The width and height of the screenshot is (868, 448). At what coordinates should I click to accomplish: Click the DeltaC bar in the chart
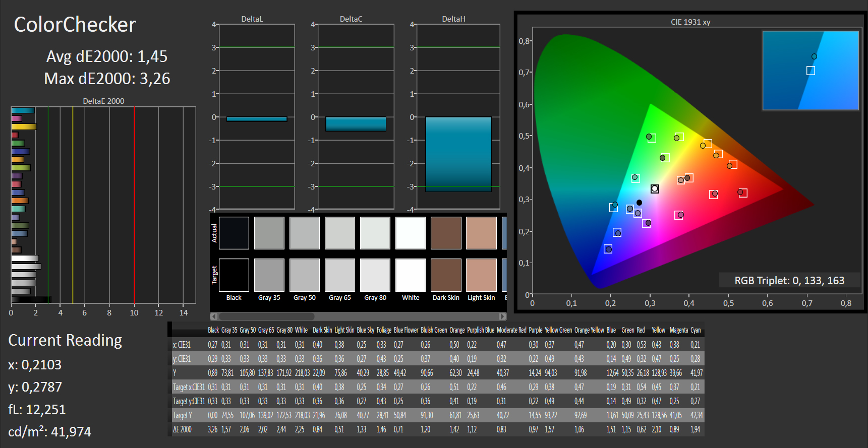click(356, 124)
